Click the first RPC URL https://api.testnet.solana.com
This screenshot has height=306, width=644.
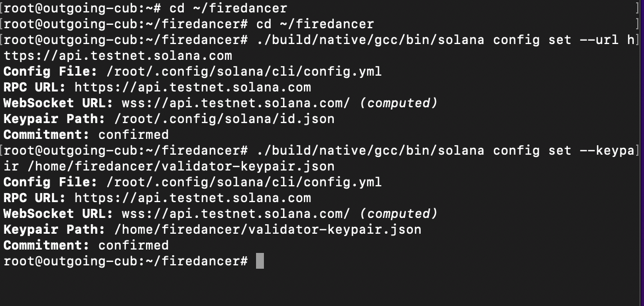click(x=192, y=88)
